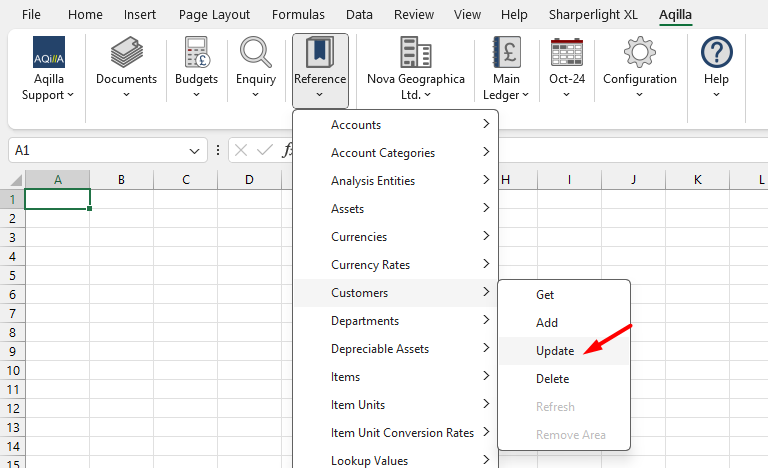Screen dimensions: 768x468
Task: Open the Configuration gear icon
Action: coord(640,53)
